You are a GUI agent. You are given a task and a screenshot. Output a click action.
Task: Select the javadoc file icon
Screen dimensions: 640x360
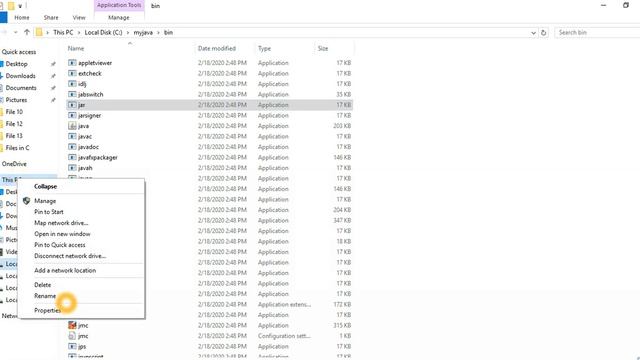tap(72, 147)
